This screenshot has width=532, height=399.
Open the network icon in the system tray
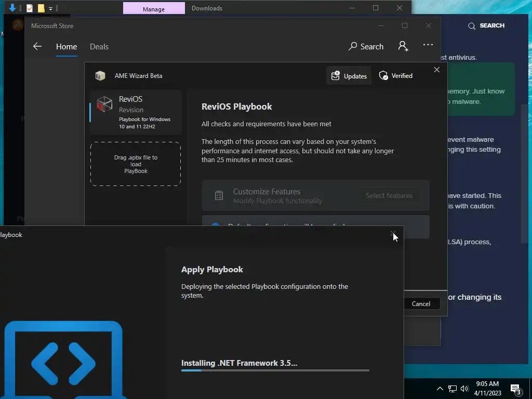pyautogui.click(x=453, y=389)
